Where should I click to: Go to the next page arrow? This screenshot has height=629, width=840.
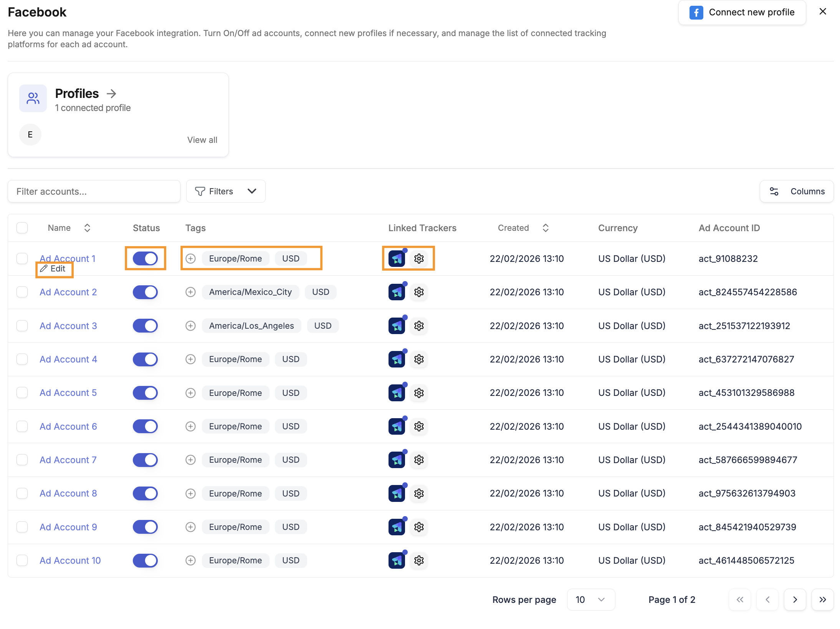click(795, 600)
